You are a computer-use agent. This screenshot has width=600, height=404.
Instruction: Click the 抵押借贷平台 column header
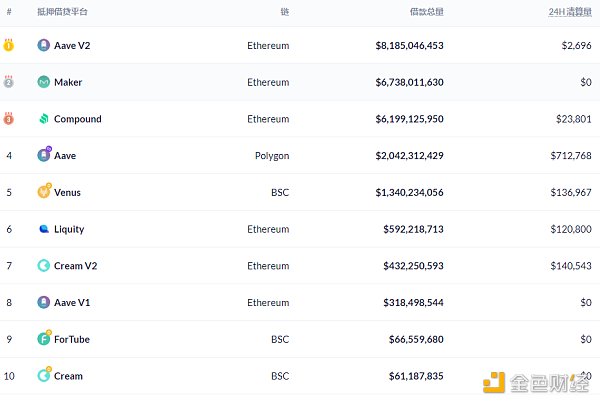pos(62,12)
